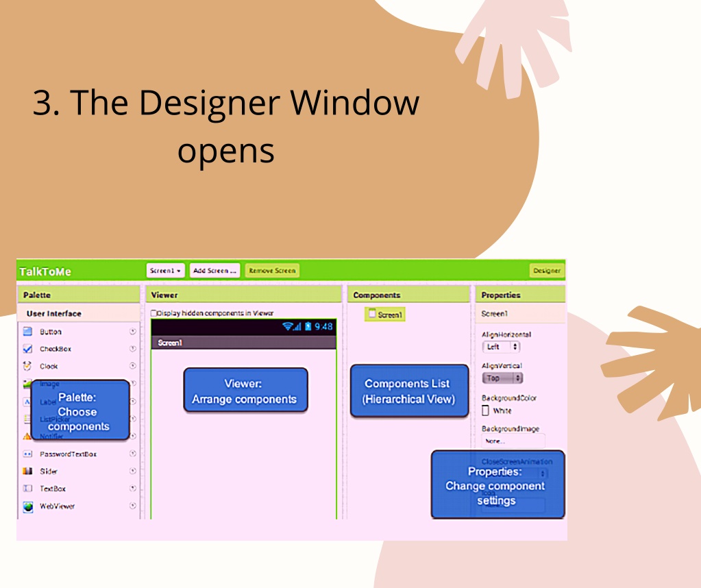
Task: Click the PasswordTextBox component icon
Action: point(27,454)
